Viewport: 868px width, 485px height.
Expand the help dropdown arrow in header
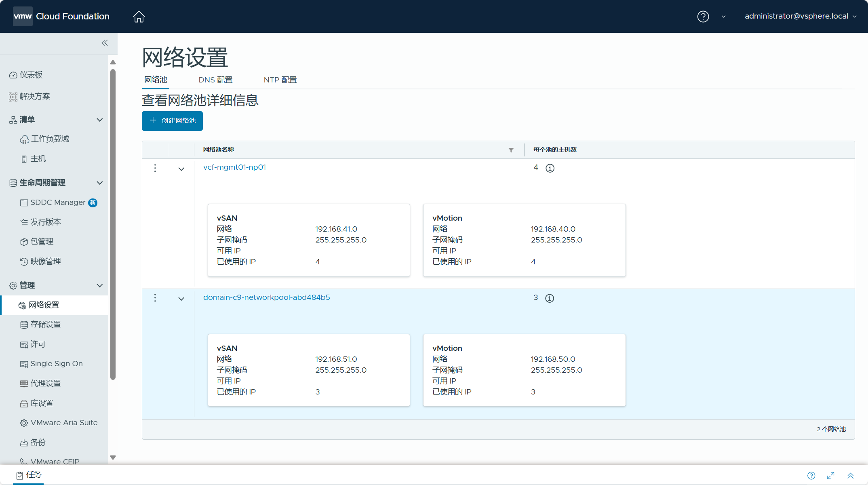723,17
